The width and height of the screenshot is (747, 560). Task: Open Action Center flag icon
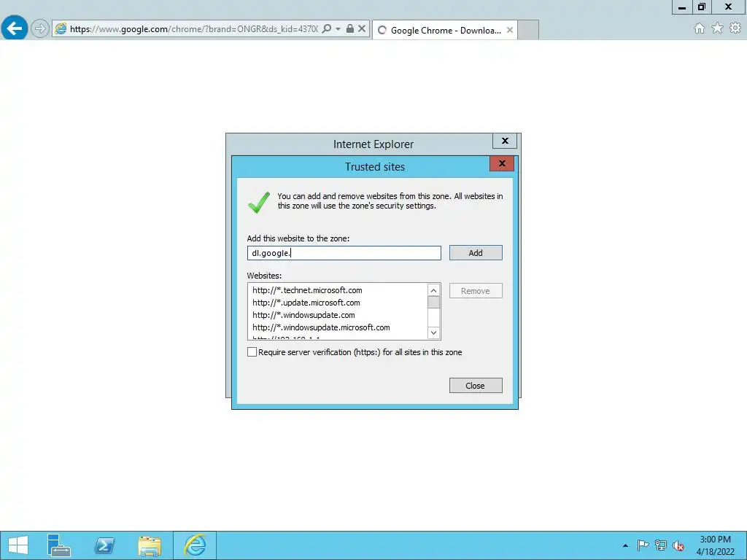[643, 545]
